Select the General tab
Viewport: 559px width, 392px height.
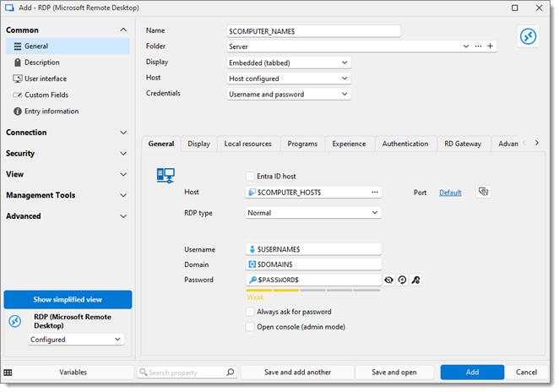click(x=161, y=144)
